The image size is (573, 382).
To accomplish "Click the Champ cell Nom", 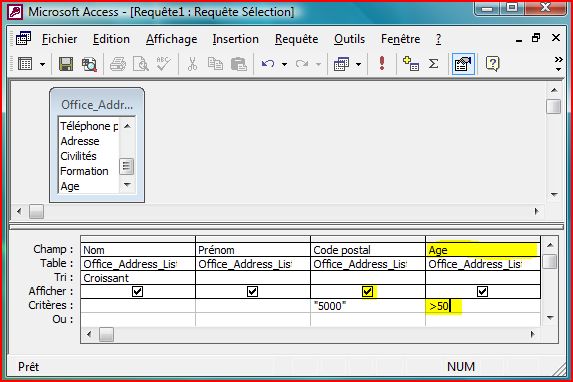I will [138, 250].
